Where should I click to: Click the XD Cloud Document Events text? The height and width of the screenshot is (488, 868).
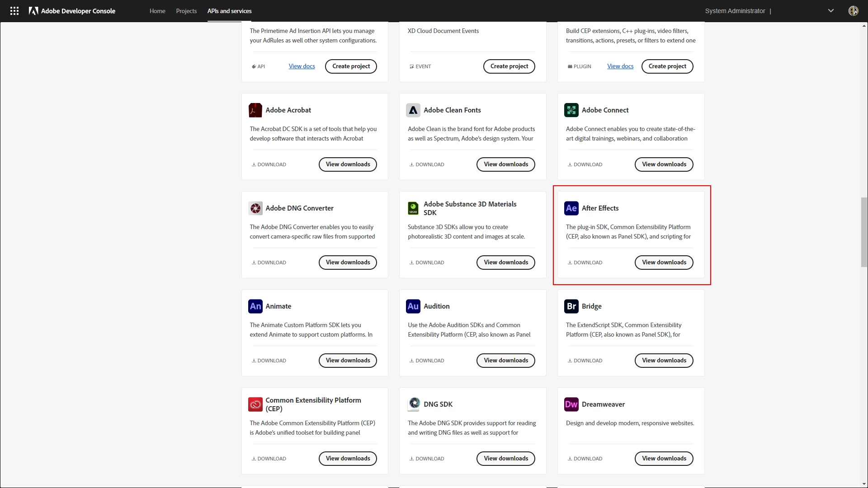click(x=443, y=31)
